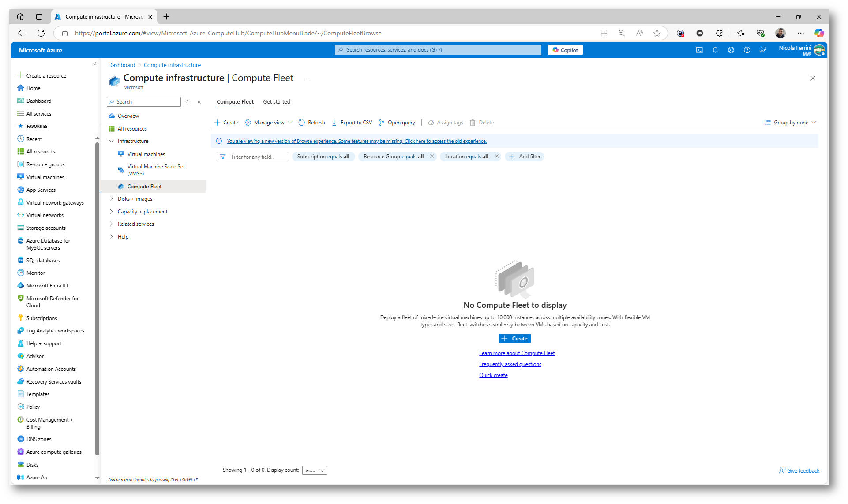
Task: Click old experience info banner link
Action: [x=356, y=141]
